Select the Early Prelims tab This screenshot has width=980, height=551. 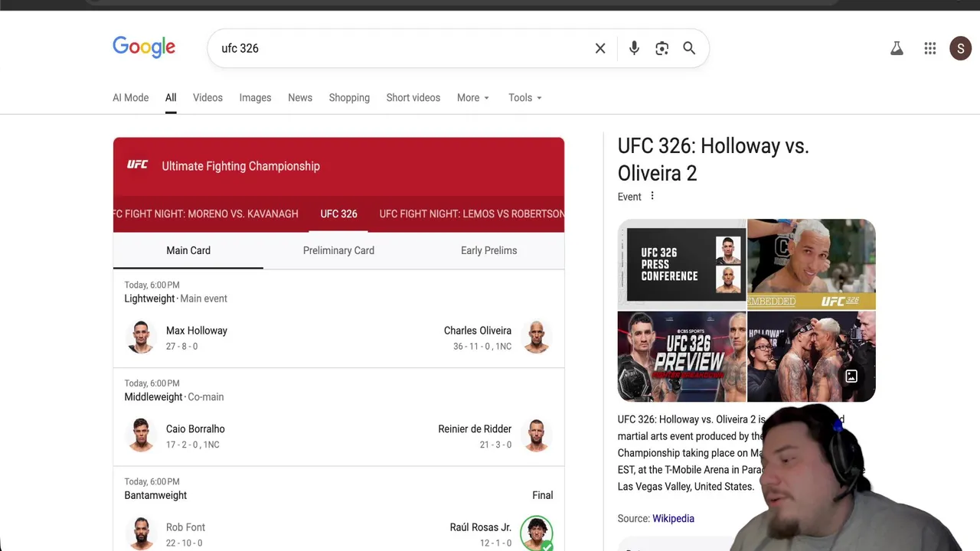488,250
